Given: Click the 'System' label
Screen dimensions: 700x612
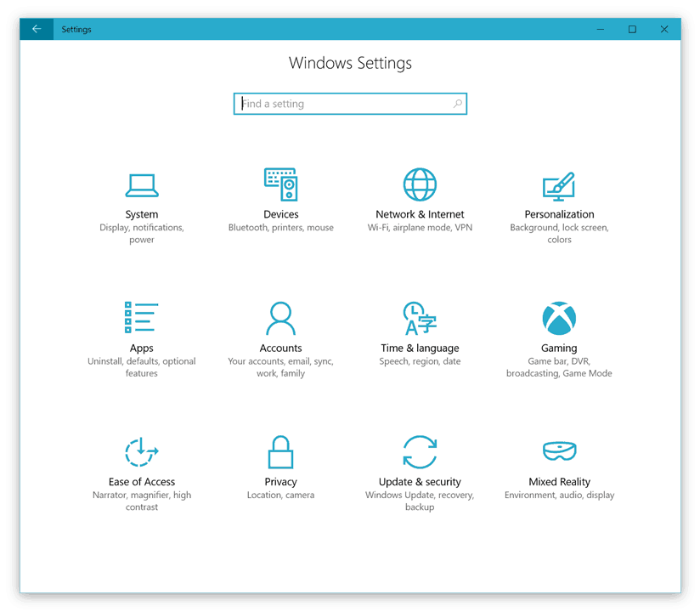Looking at the screenshot, I should click(142, 214).
